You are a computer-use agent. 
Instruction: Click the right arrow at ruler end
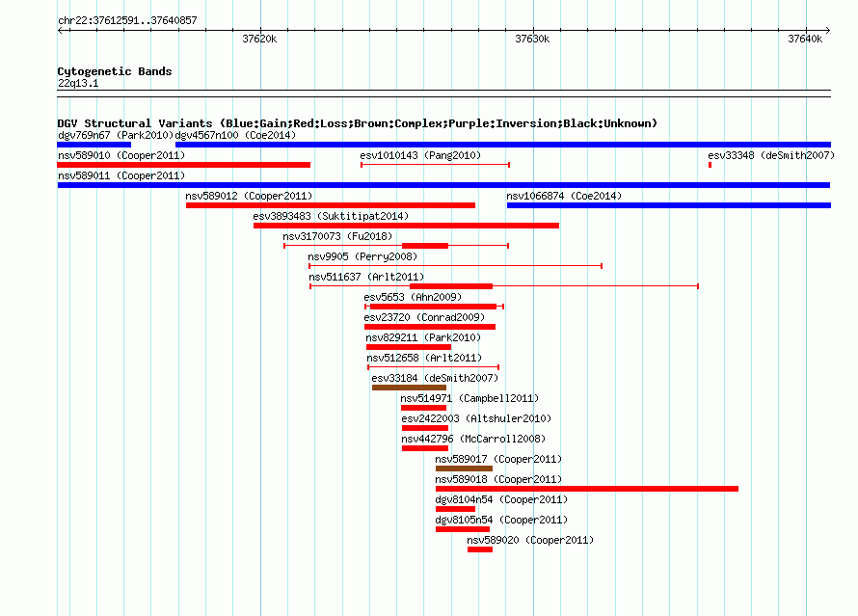pyautogui.click(x=827, y=31)
